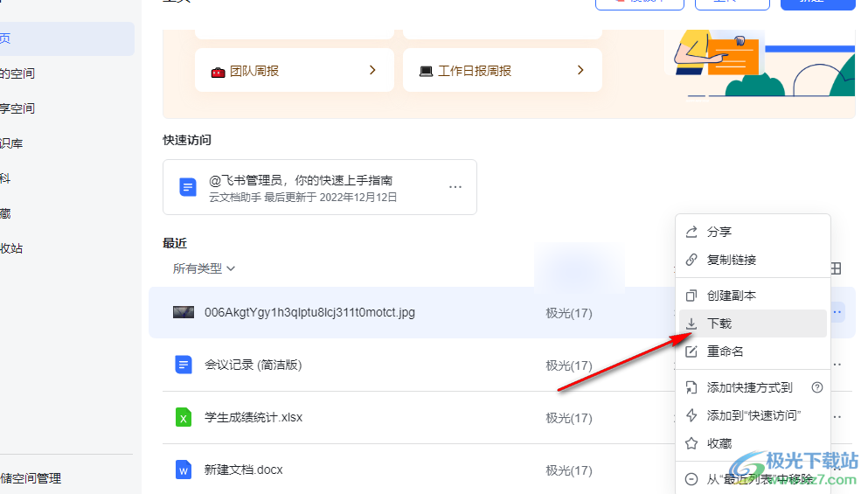Switch to grid view layout icon

[x=836, y=268]
